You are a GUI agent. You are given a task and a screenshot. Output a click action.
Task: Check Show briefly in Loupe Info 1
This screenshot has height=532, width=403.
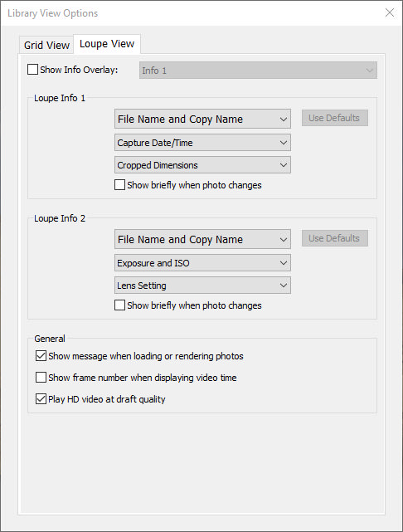[119, 185]
